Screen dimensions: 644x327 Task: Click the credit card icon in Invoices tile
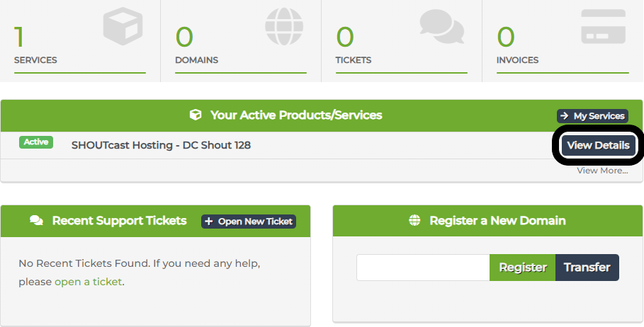click(x=604, y=26)
